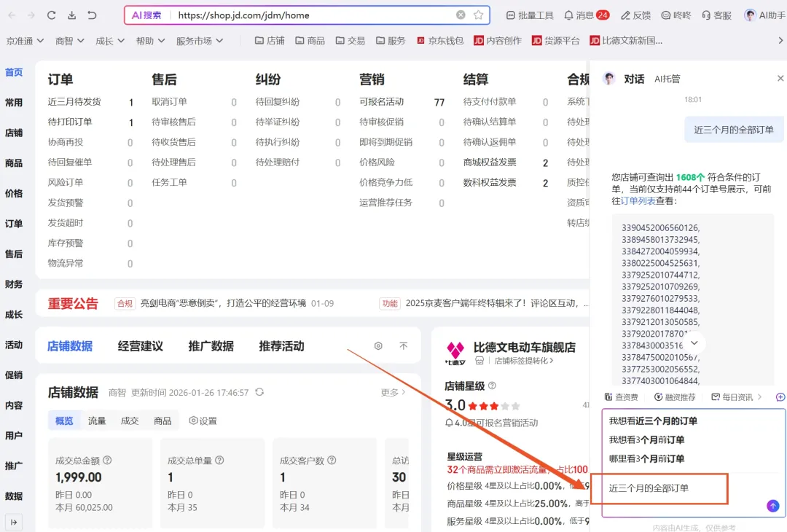Reload the page with the refresh icon
Image resolution: width=787 pixels, height=532 pixels.
(51, 15)
